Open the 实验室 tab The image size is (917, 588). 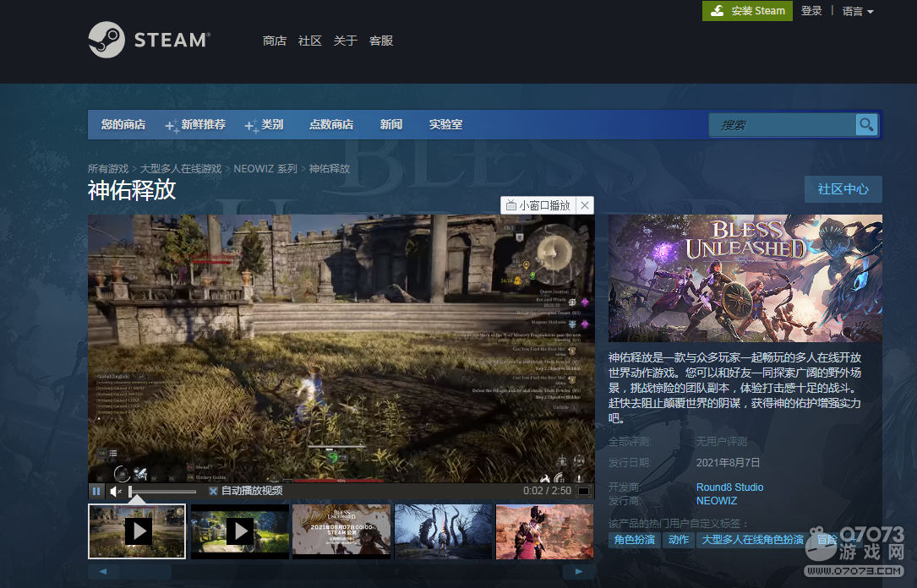pos(445,124)
